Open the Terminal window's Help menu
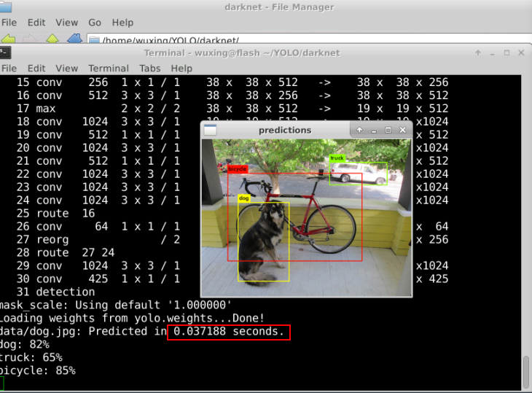Screen dimensions: 532x393 coord(181,69)
